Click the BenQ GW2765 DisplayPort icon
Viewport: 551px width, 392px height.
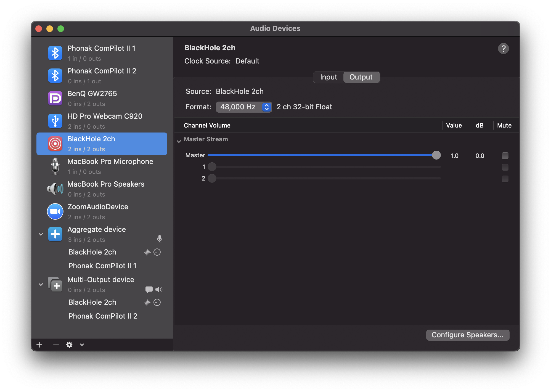[55, 99]
